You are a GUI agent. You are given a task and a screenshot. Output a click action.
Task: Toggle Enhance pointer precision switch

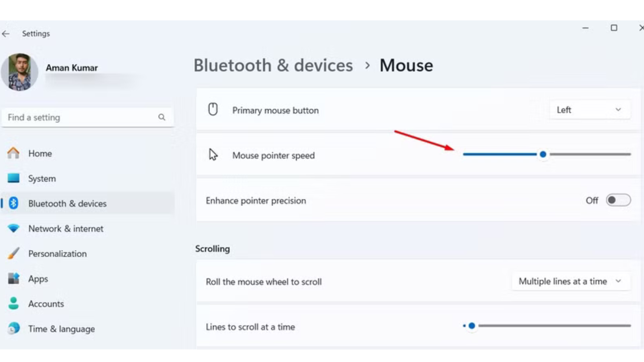(618, 200)
